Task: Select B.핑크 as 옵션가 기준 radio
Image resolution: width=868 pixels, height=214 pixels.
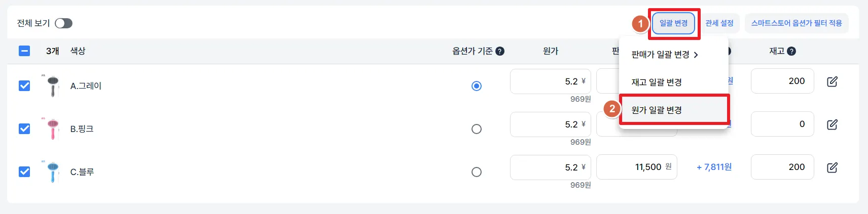Action: 477,129
